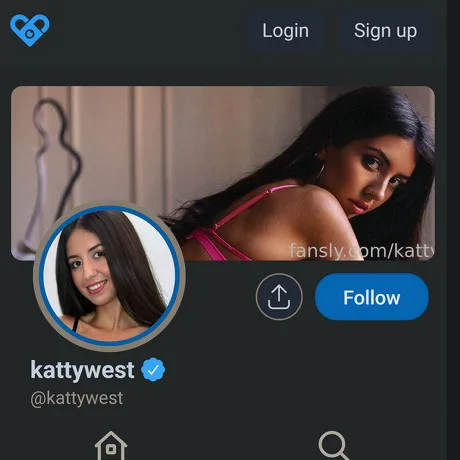Image resolution: width=460 pixels, height=460 pixels.
Task: Go to home using house icon
Action: coord(111,446)
